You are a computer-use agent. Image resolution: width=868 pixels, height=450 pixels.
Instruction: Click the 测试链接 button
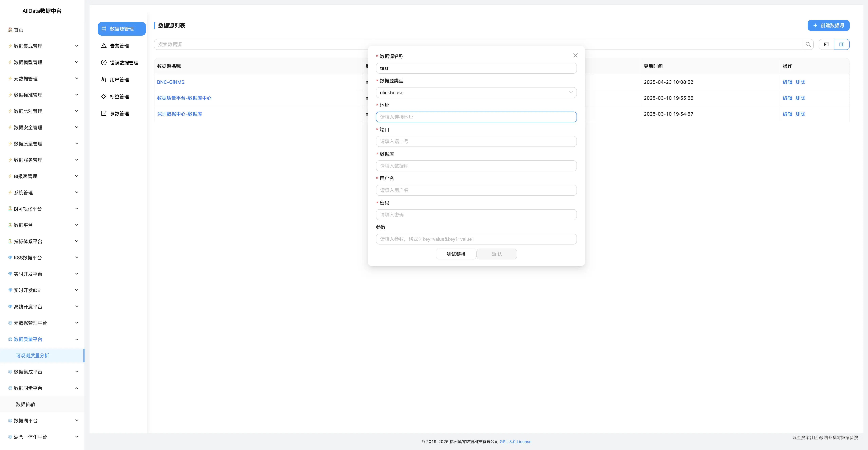pyautogui.click(x=456, y=254)
